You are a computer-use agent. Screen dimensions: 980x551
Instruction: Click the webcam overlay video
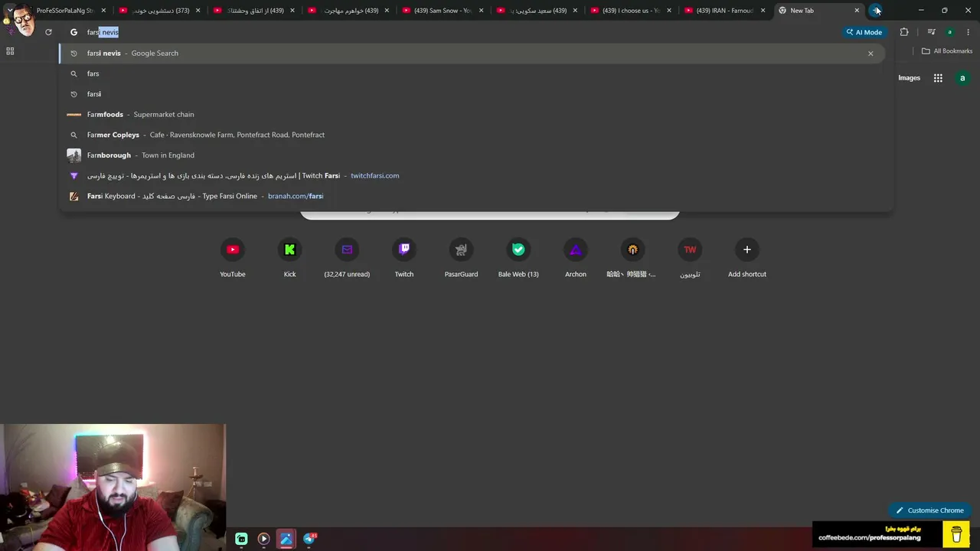(x=113, y=487)
